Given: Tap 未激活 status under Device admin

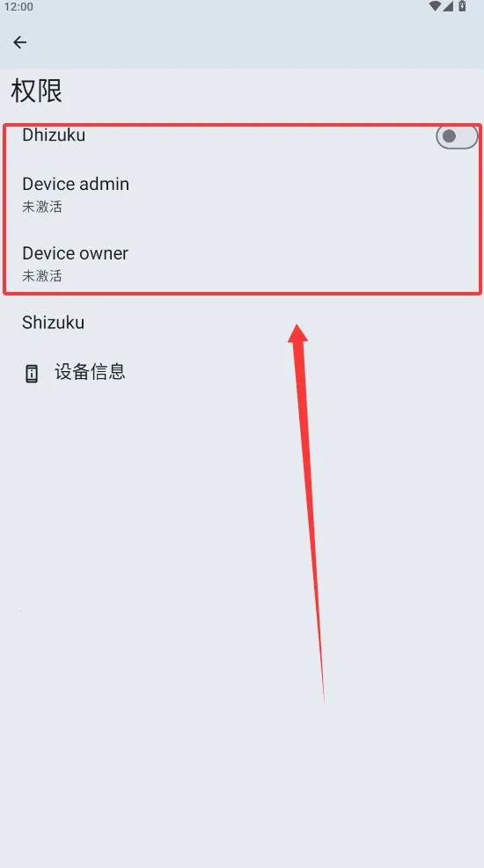Looking at the screenshot, I should pos(42,207).
